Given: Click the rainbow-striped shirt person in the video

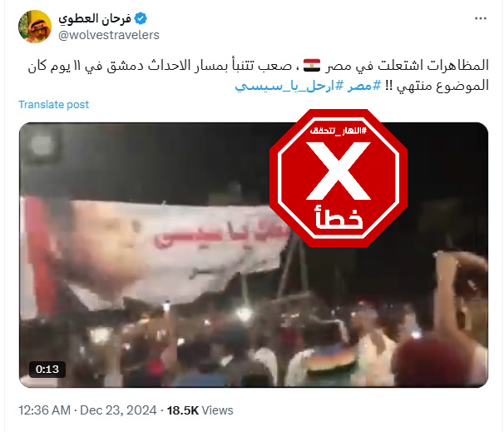Looking at the screenshot, I should click(x=331, y=362).
